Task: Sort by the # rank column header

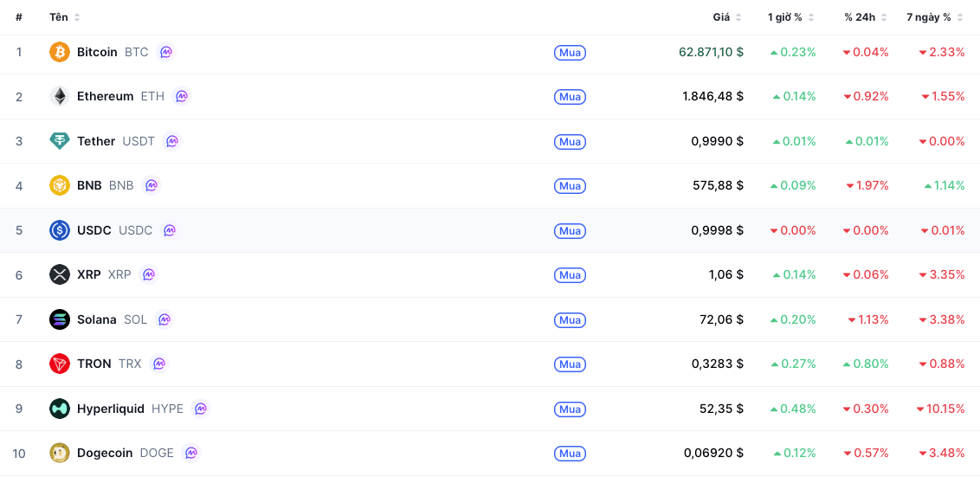Action: pyautogui.click(x=19, y=17)
